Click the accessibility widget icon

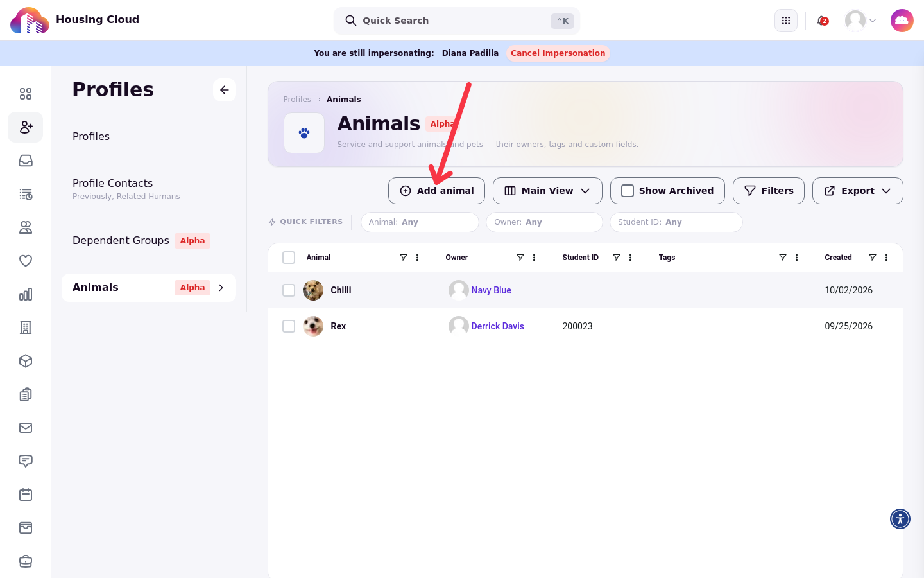pos(900,519)
